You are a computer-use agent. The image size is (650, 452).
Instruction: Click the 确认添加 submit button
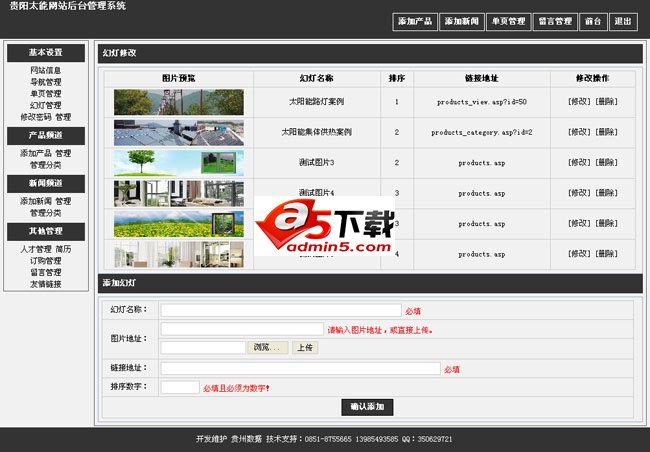(367, 407)
